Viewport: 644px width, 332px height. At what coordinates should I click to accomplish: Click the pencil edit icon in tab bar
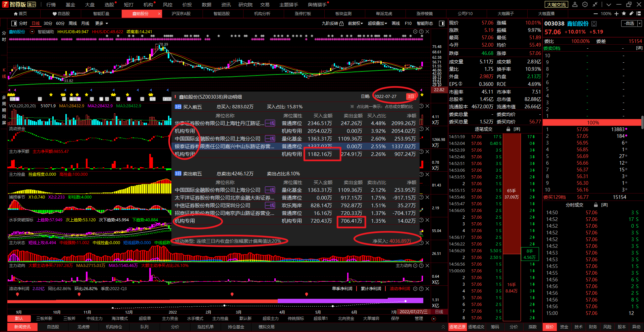coord(631,13)
